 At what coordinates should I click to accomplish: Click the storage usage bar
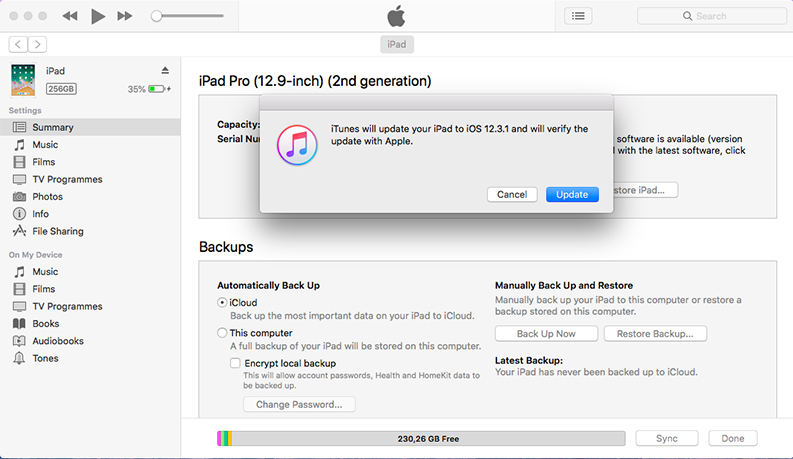(x=421, y=439)
